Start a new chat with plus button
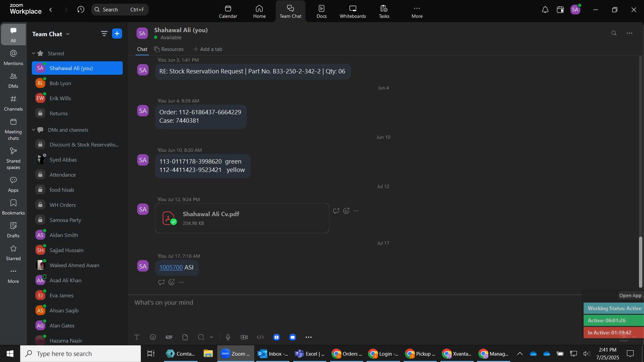This screenshot has width=644, height=362. click(x=117, y=34)
